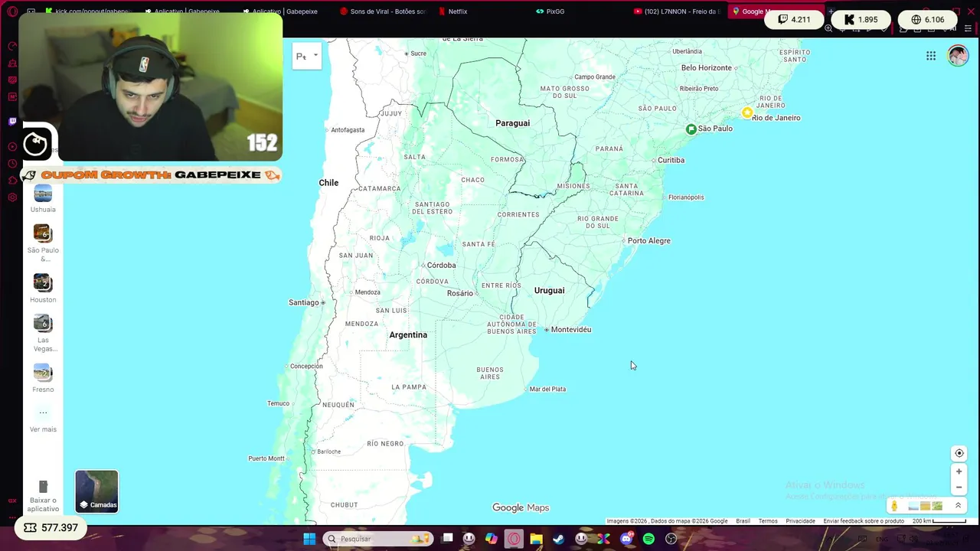Screen dimensions: 980x551
Task: Open Copilot from the taskbar
Action: coord(492,539)
